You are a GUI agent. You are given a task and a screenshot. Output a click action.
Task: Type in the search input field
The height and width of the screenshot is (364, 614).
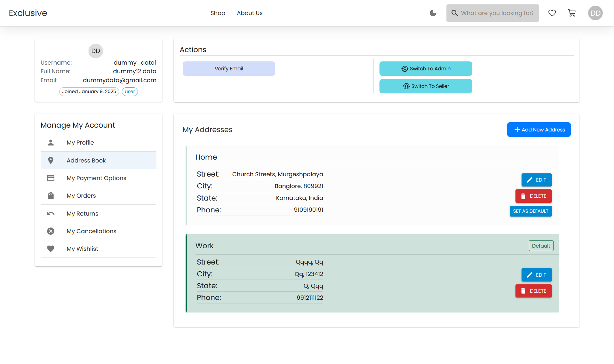497,13
